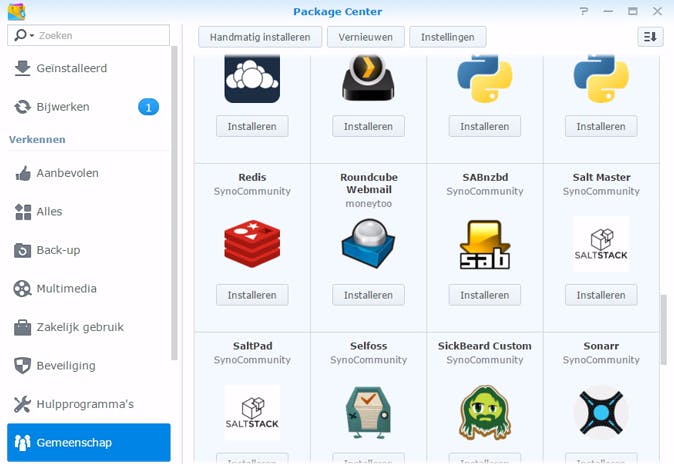Click SynoCommunity publisher under Salt Master
Image resolution: width=674 pixels, height=464 pixels.
601,191
